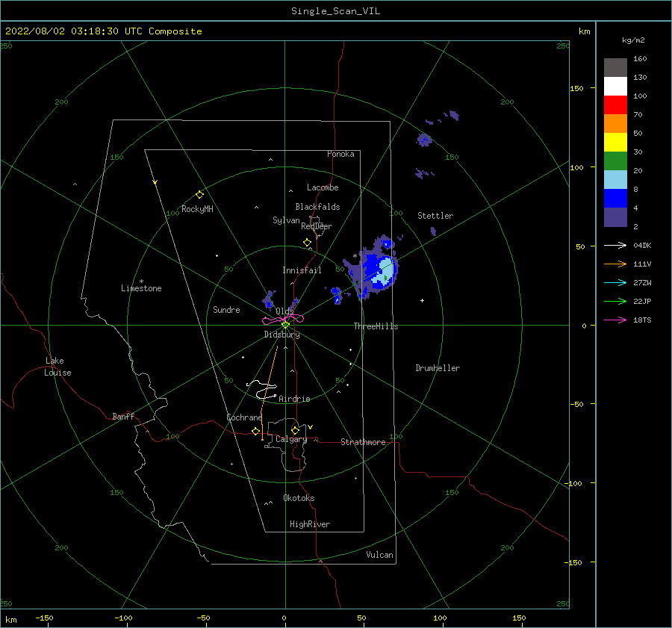
Task: Click the white storm track outline near Airdrie
Action: pyautogui.click(x=262, y=390)
